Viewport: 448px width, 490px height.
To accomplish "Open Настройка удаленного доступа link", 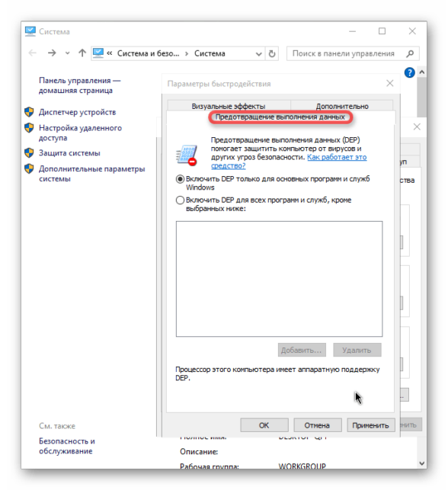I will click(x=80, y=133).
